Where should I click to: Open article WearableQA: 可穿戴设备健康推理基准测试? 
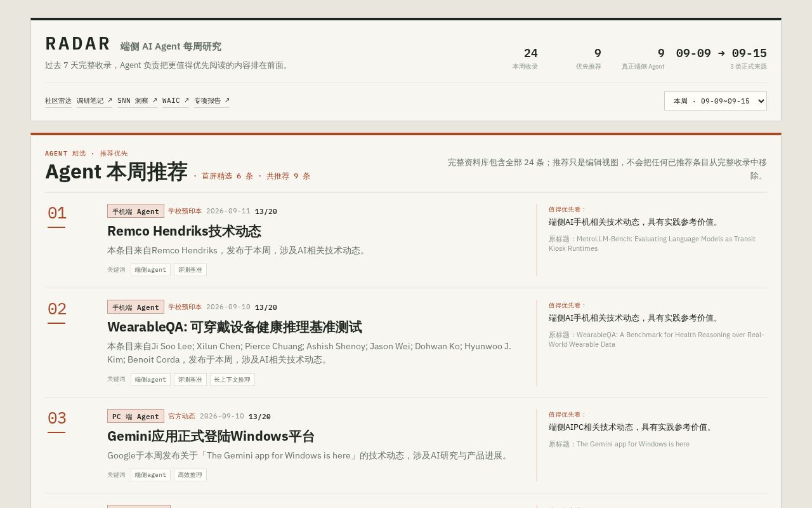click(x=234, y=327)
